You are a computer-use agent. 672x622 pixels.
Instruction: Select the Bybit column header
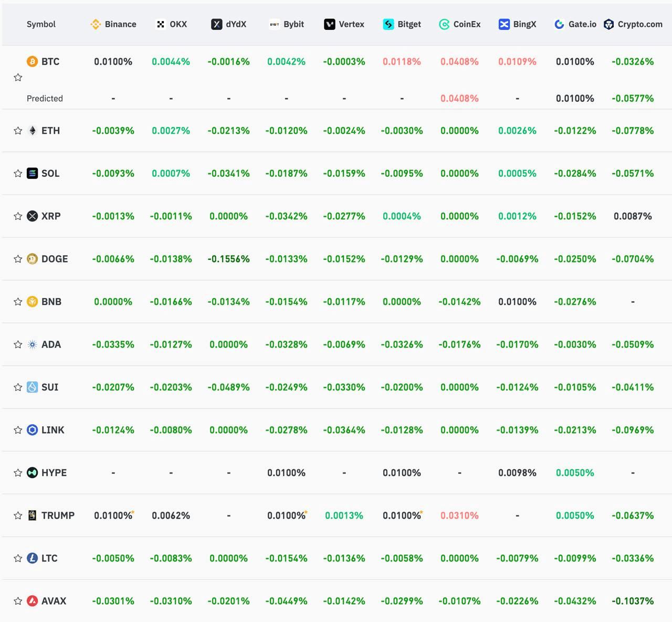(x=287, y=24)
